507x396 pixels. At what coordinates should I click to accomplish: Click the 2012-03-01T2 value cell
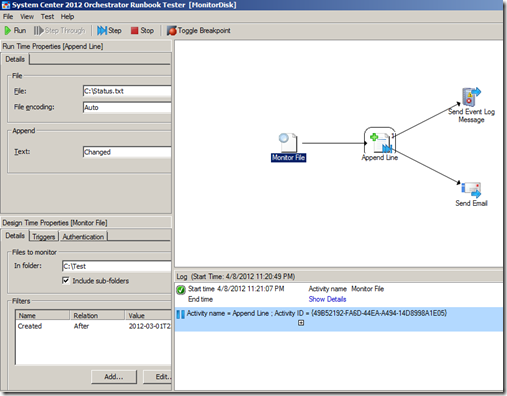click(x=149, y=326)
